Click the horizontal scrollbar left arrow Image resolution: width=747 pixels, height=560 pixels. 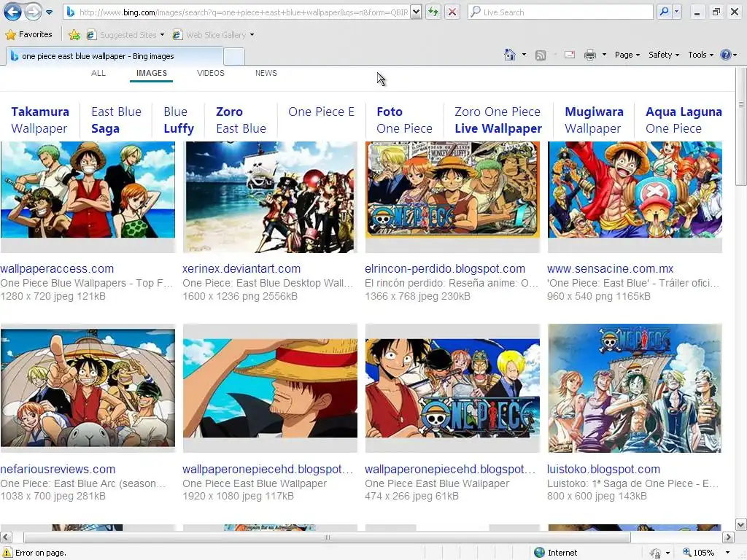click(5, 537)
